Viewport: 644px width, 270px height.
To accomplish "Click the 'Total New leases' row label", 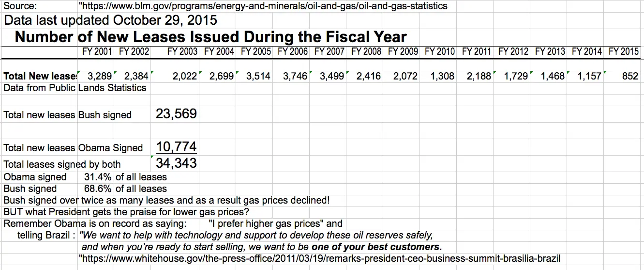I will tap(40, 76).
